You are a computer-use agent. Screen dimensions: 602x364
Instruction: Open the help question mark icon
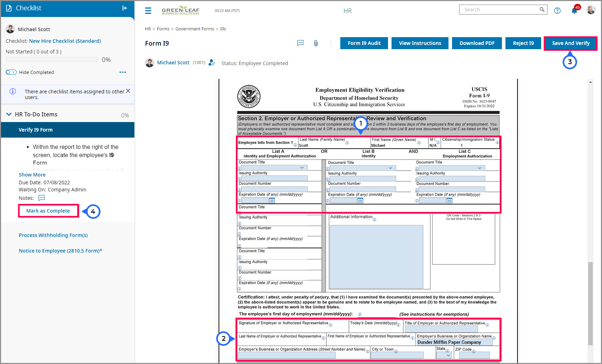(x=557, y=11)
